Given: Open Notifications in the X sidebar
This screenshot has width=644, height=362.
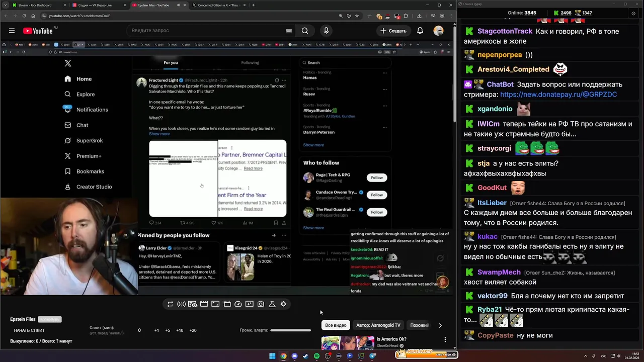Looking at the screenshot, I should [x=86, y=110].
